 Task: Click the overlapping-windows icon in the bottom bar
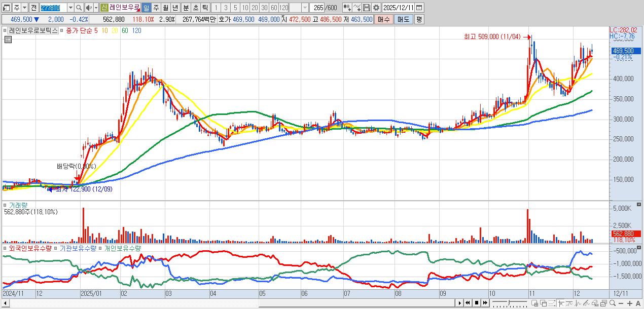pos(544,303)
